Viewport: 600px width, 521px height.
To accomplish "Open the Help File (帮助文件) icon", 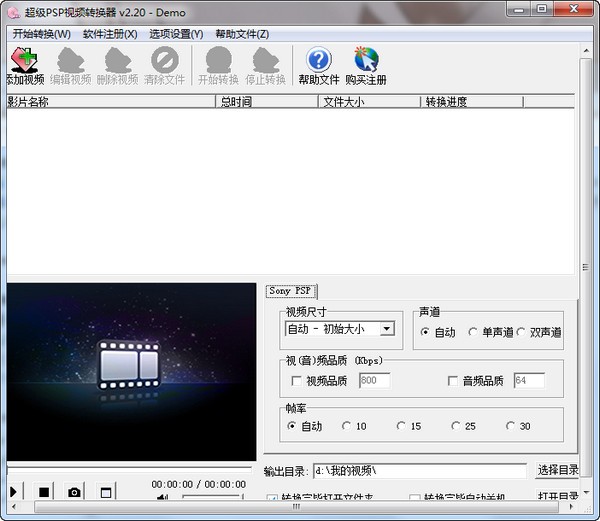I will coord(318,66).
